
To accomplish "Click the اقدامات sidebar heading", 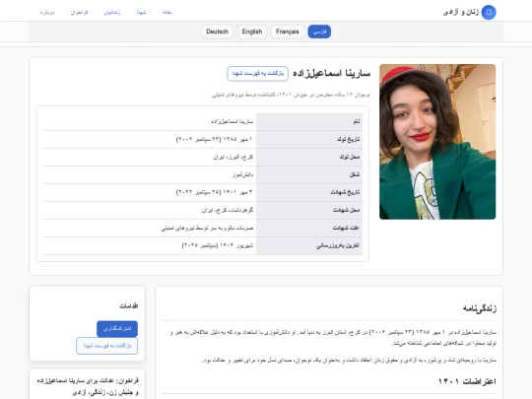I will pos(129,306).
